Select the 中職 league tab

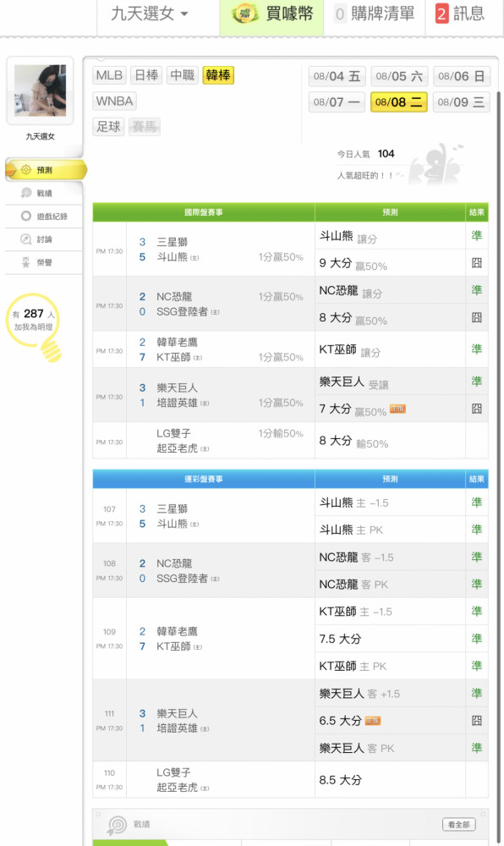pos(182,75)
